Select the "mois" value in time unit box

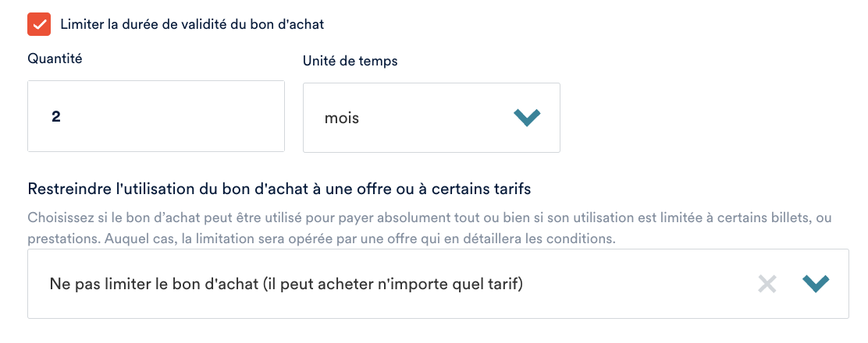click(342, 118)
